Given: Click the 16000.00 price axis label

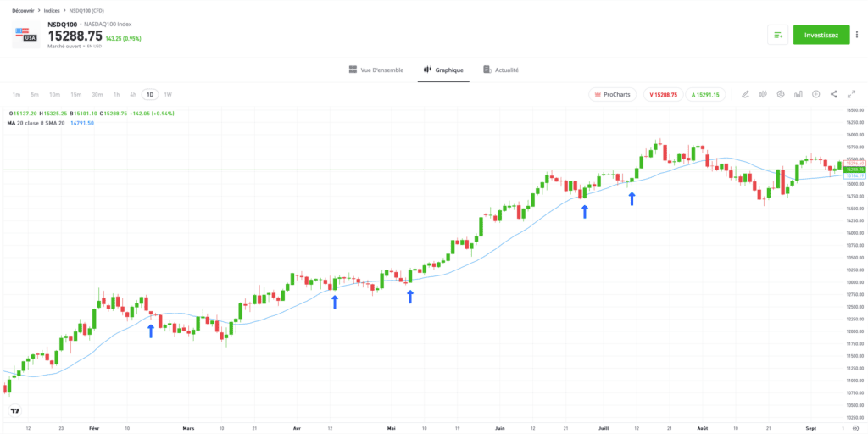Looking at the screenshot, I should click(854, 135).
